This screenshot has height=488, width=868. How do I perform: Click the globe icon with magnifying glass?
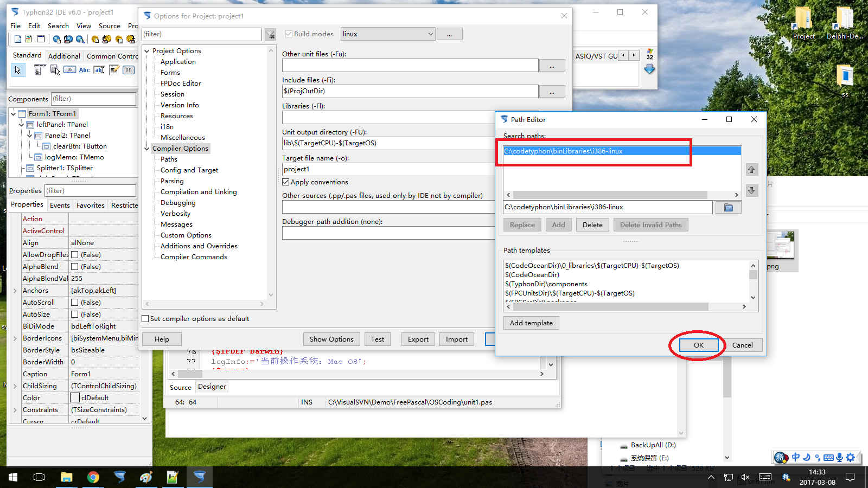[x=80, y=39]
